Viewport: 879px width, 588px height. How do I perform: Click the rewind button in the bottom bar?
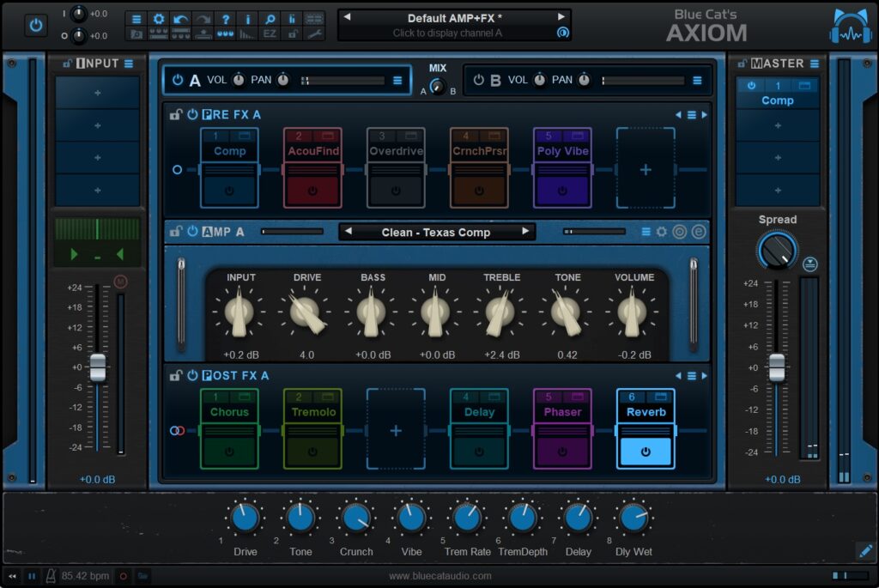tap(12, 576)
